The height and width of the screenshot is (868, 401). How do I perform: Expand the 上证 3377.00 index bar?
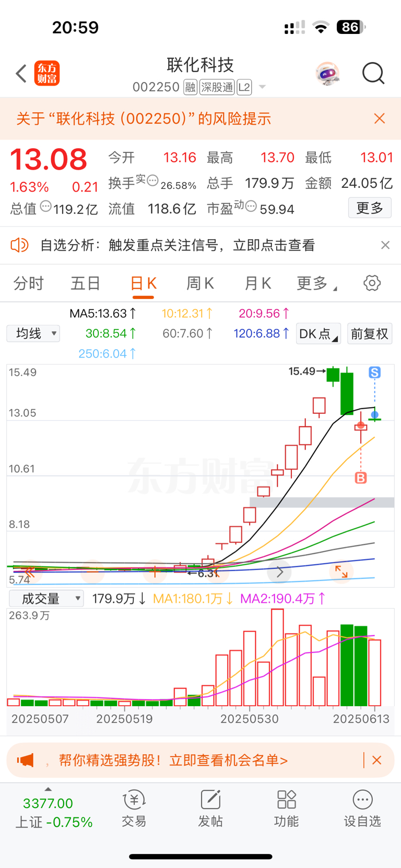(54, 812)
